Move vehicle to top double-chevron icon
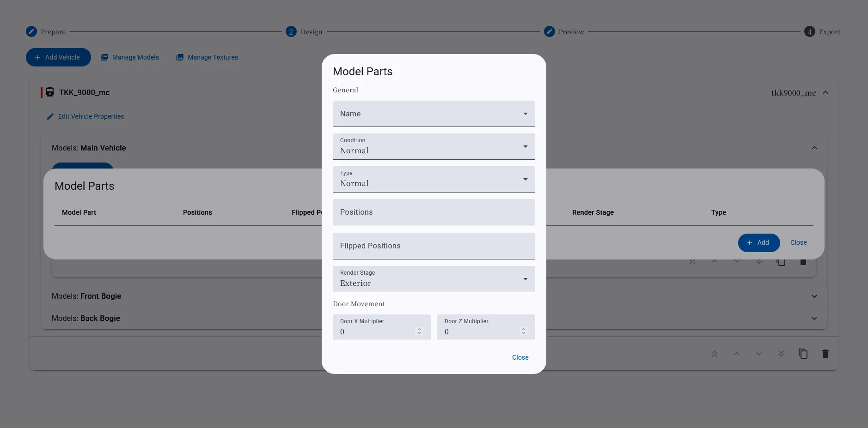The width and height of the screenshot is (868, 428). (x=714, y=354)
